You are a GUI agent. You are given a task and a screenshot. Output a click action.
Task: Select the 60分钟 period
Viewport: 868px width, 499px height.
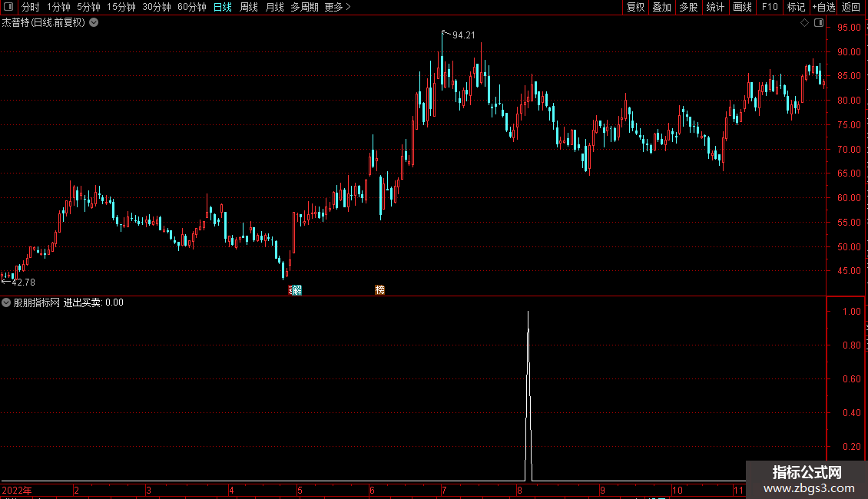192,7
